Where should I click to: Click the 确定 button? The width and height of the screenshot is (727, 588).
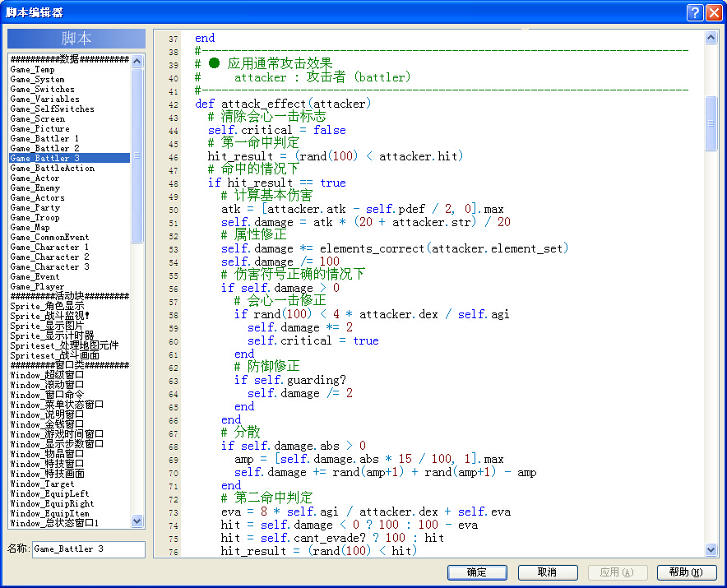click(x=477, y=572)
